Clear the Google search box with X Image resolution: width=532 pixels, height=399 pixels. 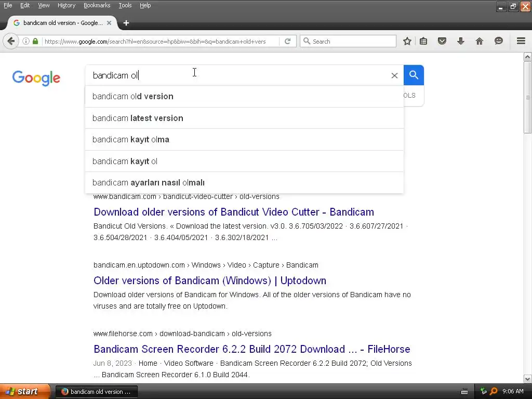(x=394, y=76)
